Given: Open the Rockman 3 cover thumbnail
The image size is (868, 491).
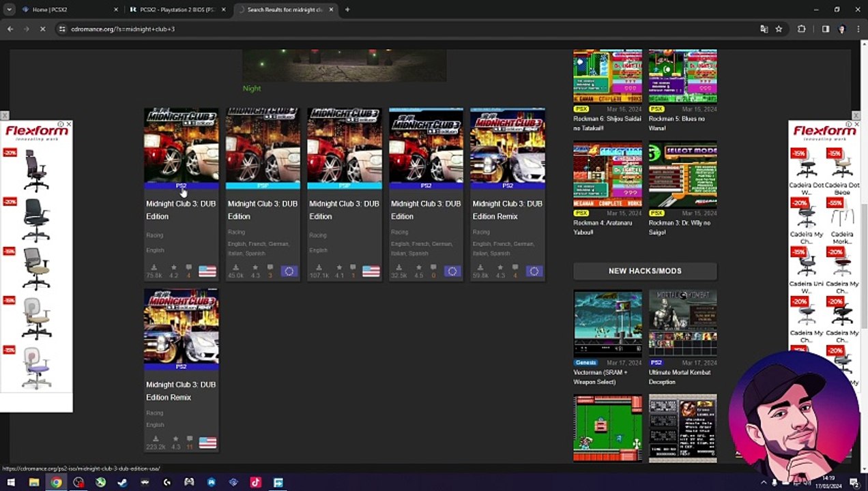Looking at the screenshot, I should tap(682, 175).
